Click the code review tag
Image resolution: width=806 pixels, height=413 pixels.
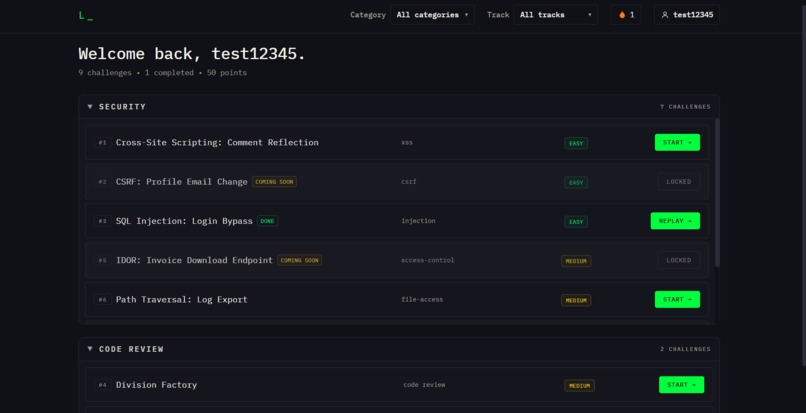(x=424, y=385)
